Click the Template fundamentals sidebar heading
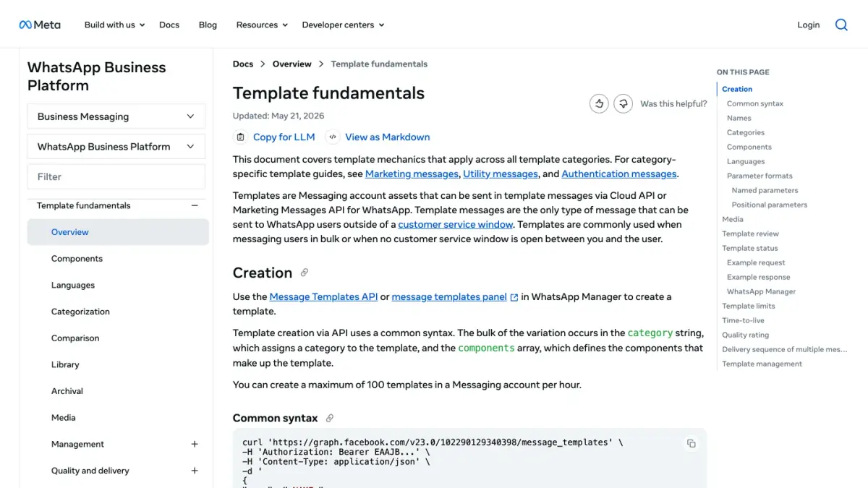Viewport: 868px width, 488px height. 84,205
